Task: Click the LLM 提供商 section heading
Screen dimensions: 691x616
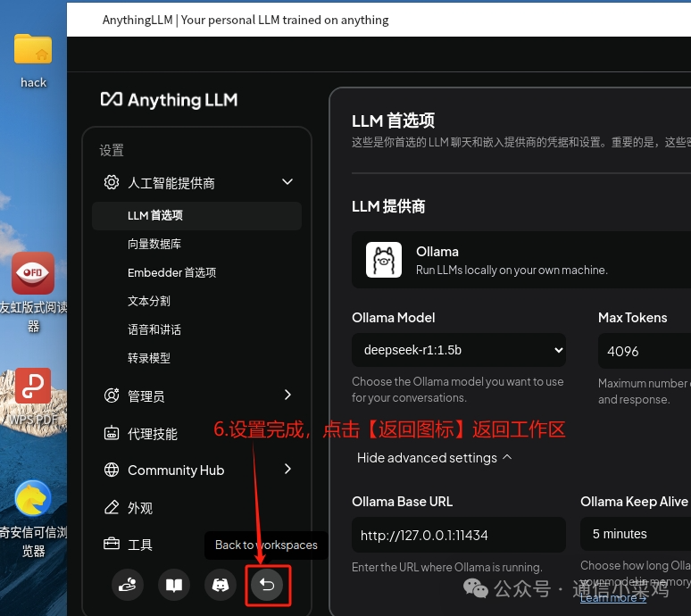Action: click(x=388, y=206)
